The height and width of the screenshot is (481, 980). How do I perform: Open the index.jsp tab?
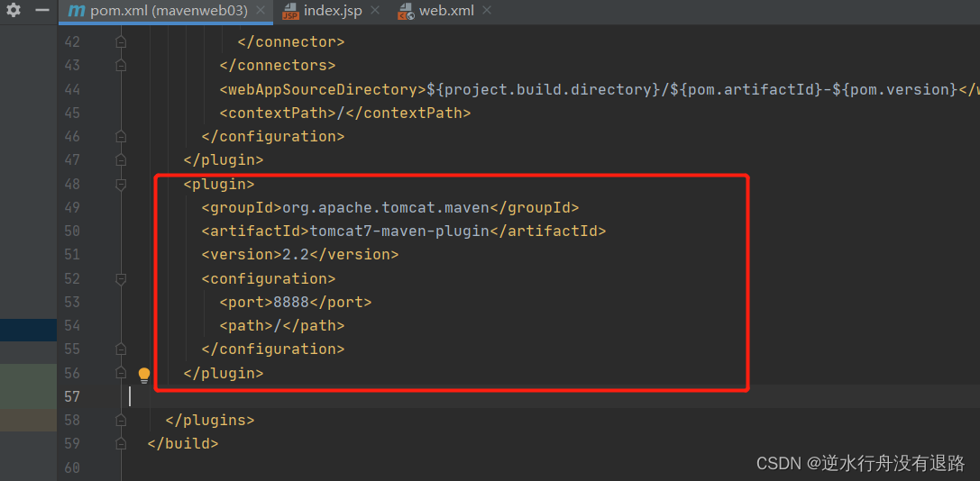coord(333,11)
